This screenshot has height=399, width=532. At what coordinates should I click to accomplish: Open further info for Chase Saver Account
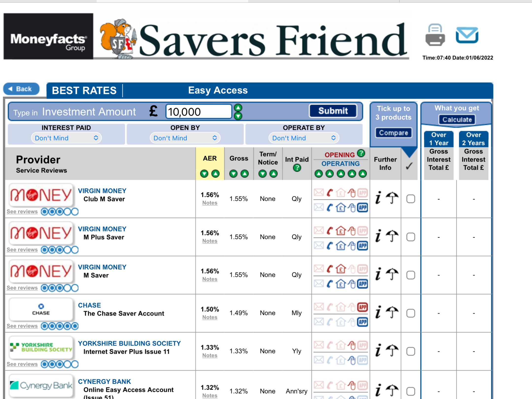(378, 312)
